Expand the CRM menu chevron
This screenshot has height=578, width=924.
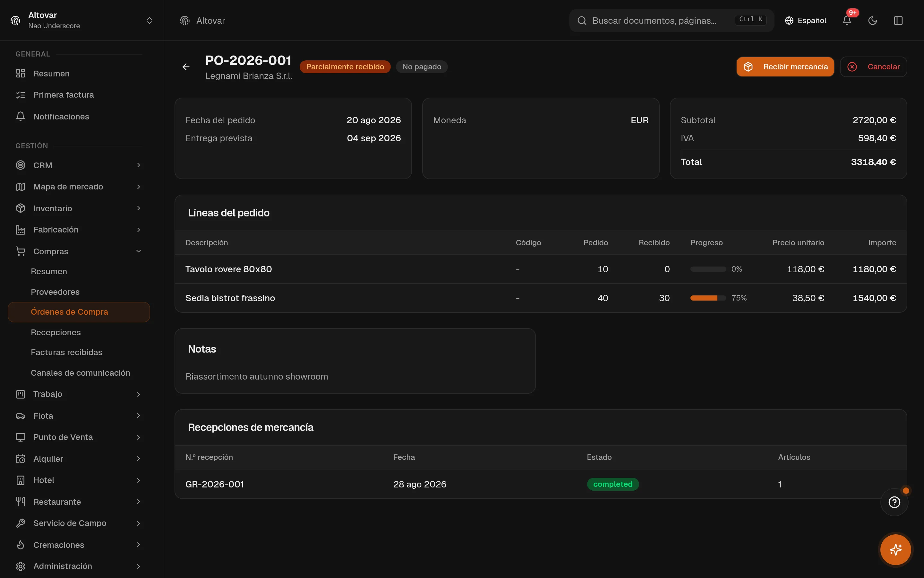coord(139,165)
